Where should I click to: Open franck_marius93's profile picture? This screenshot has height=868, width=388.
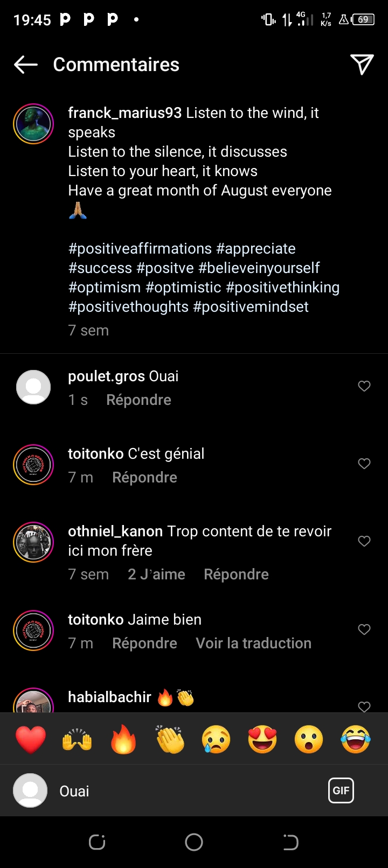coord(33,124)
